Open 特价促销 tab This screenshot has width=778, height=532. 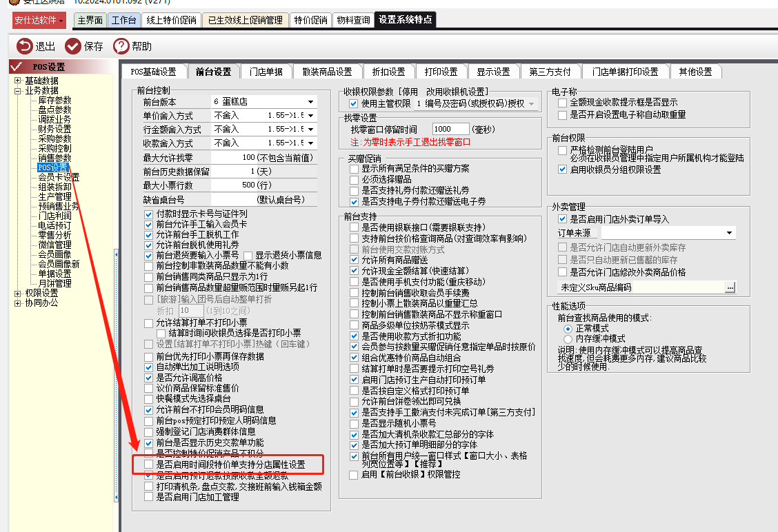point(310,20)
